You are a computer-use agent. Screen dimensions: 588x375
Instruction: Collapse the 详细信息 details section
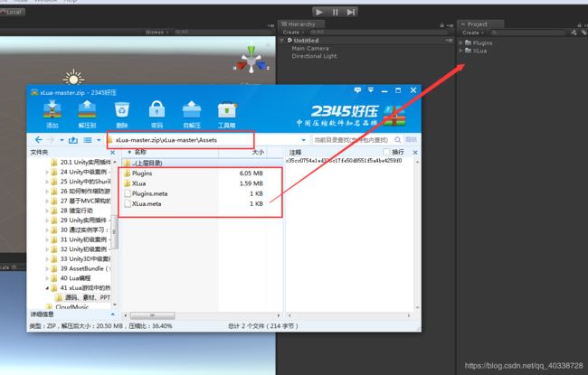(x=112, y=314)
